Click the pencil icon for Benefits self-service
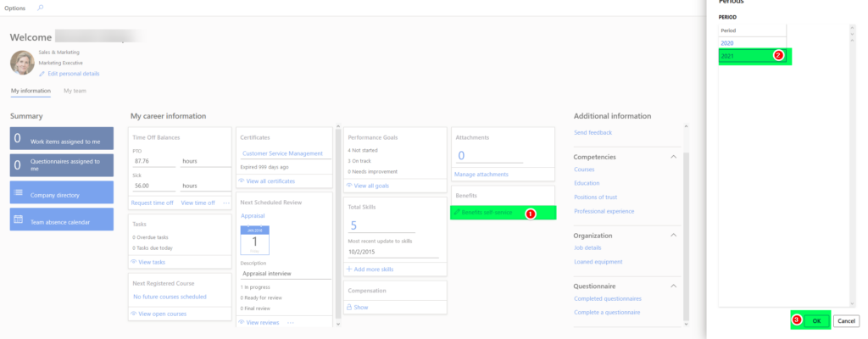868x339 pixels. click(x=457, y=212)
